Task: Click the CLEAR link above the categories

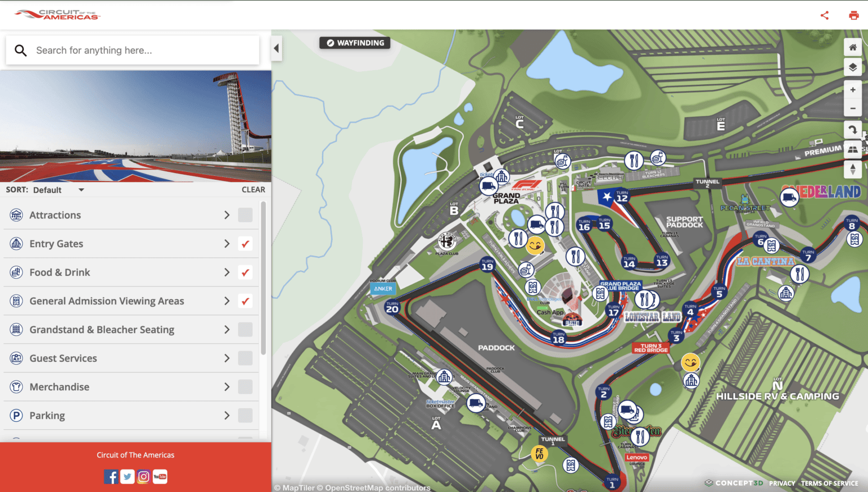Action: click(x=253, y=189)
